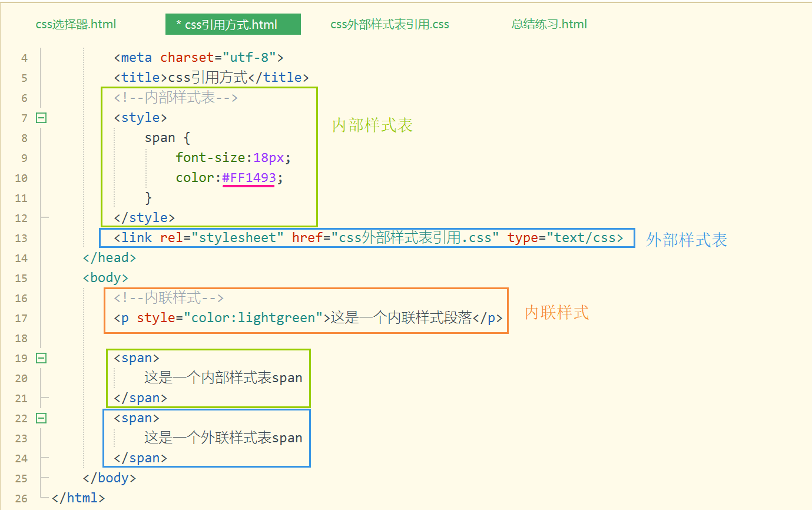Click the closing </span> on line 21

pyautogui.click(x=141, y=398)
